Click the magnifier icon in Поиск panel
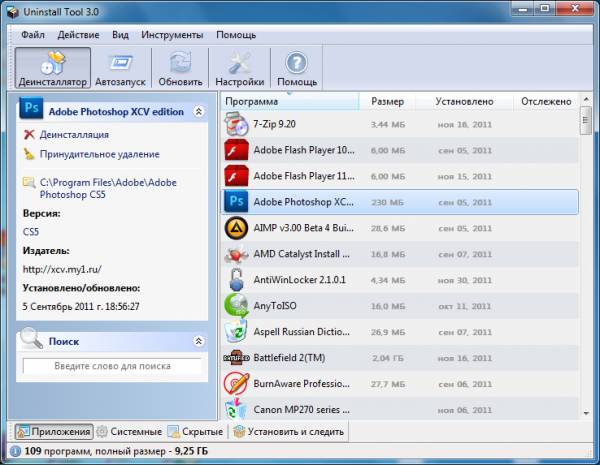This screenshot has height=465, width=600. click(31, 338)
